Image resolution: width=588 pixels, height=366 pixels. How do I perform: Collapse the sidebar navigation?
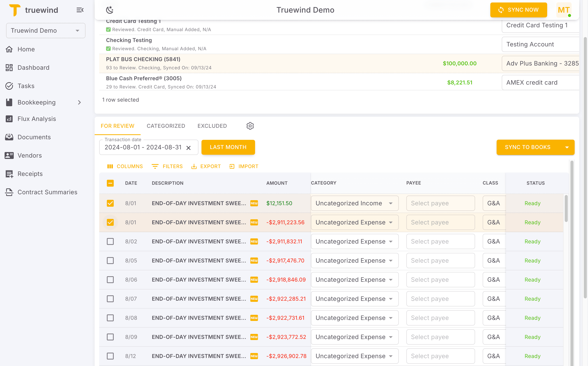pyautogui.click(x=80, y=10)
